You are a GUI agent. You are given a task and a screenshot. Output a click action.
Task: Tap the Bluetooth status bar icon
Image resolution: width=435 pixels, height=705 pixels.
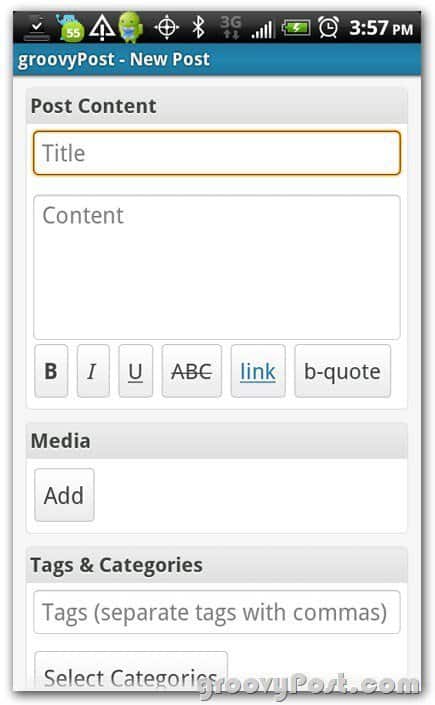pyautogui.click(x=198, y=28)
